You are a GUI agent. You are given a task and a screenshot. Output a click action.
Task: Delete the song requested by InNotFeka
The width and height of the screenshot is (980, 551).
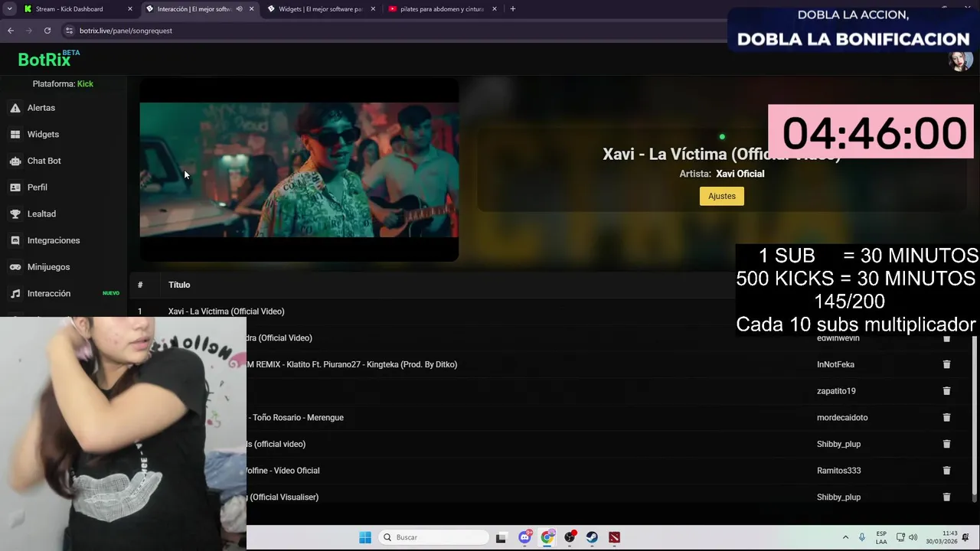tap(946, 364)
